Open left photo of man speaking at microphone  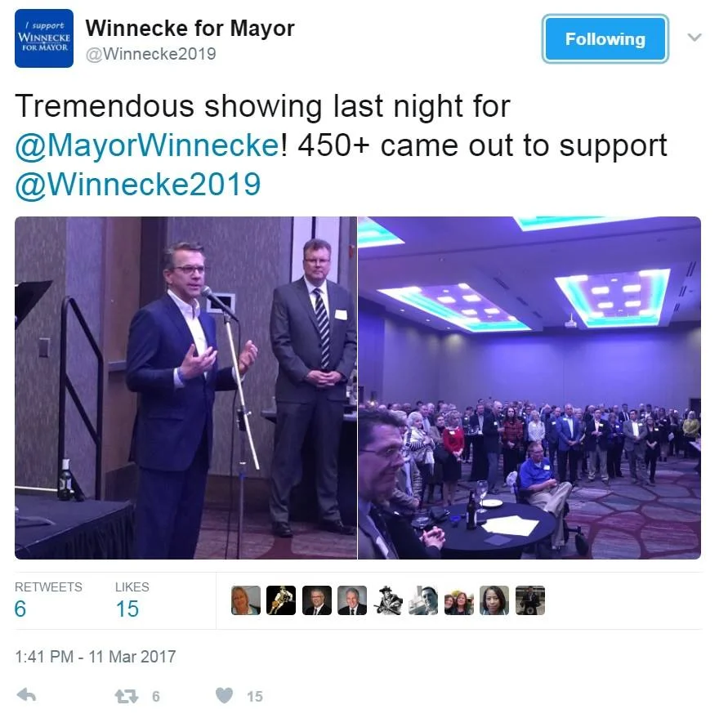pyautogui.click(x=185, y=388)
